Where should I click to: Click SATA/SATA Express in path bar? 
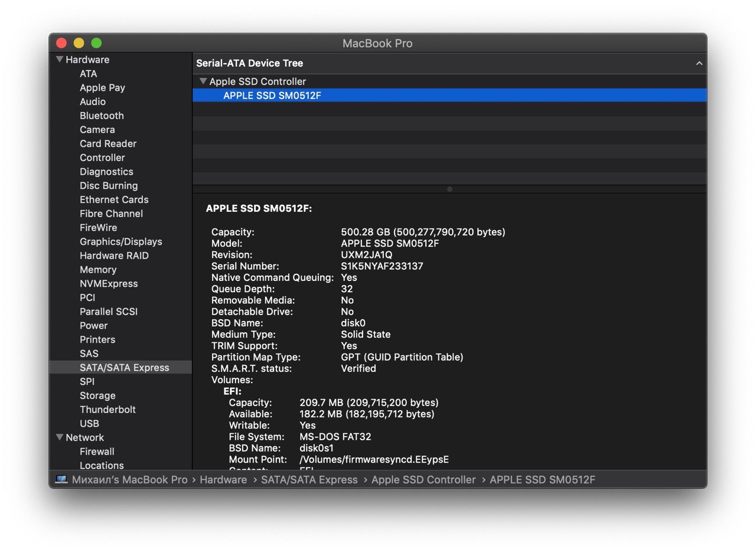tap(309, 480)
